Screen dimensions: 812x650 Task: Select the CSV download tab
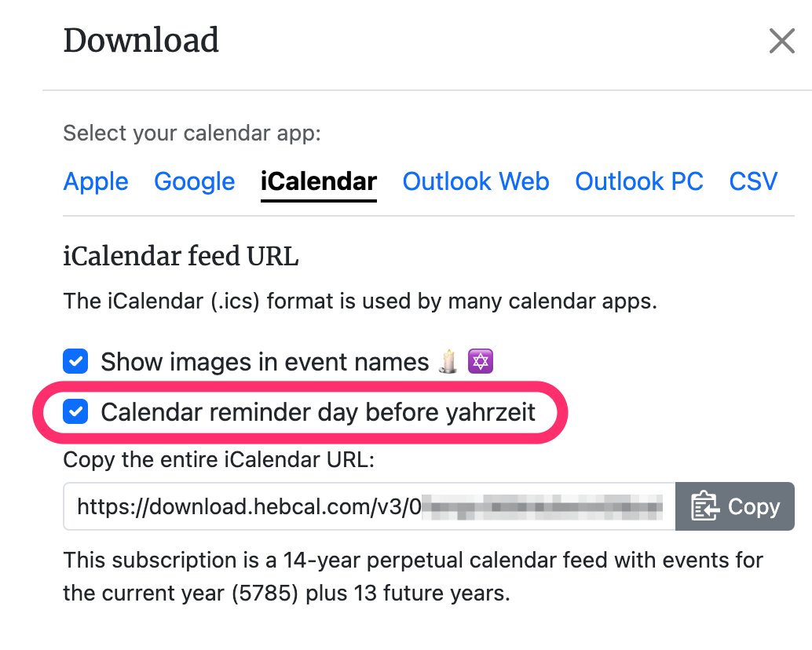[x=753, y=181]
